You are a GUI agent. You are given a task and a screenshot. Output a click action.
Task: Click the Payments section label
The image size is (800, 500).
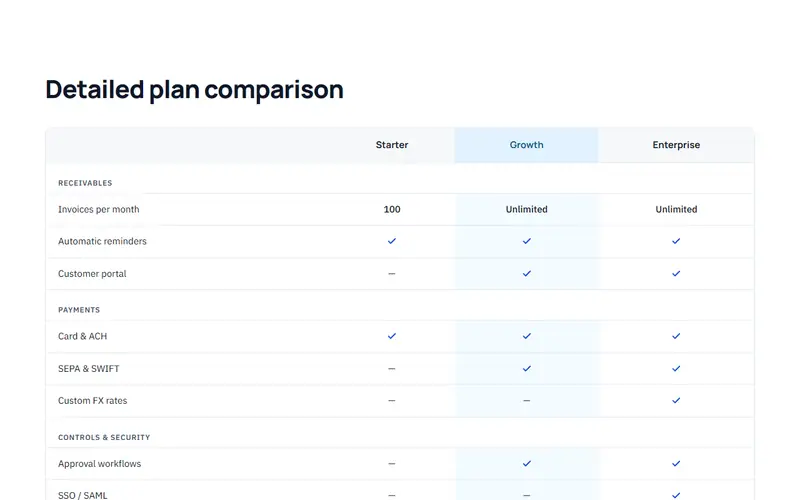tap(79, 310)
